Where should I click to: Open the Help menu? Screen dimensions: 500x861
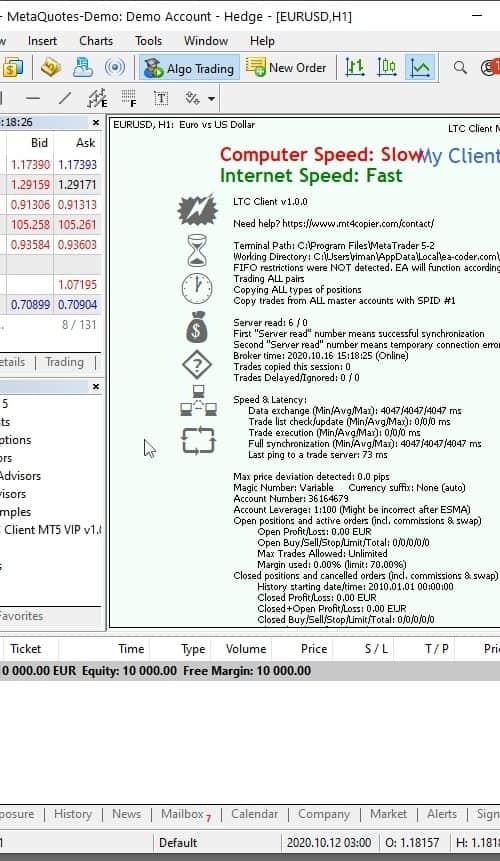pyautogui.click(x=262, y=41)
